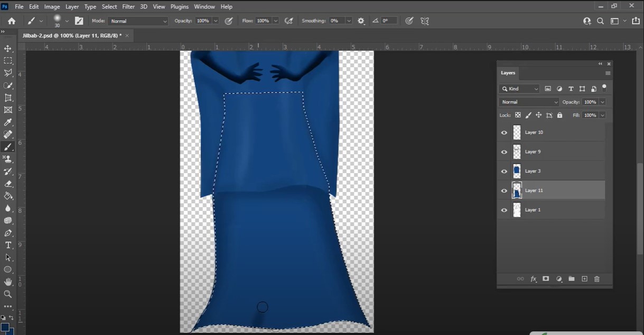644x335 pixels.
Task: Select the Rectangular Marquee tool
Action: coord(8,61)
